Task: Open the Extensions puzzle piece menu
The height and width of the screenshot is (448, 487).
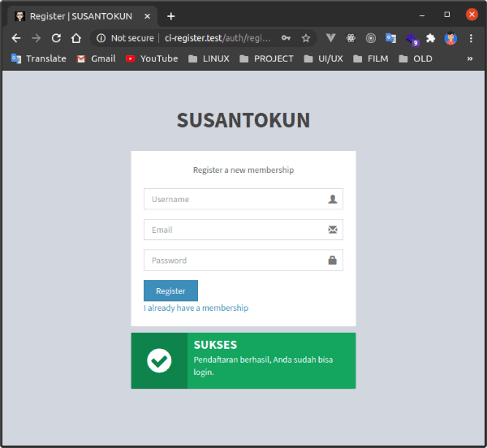Action: click(x=431, y=38)
